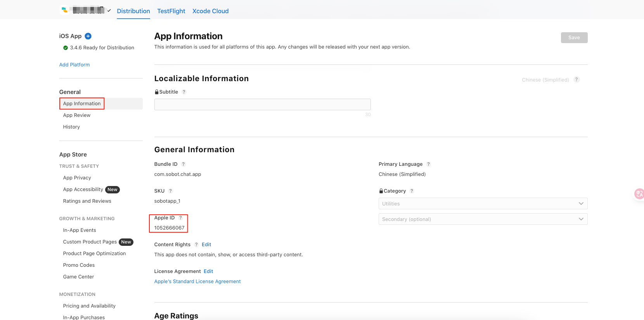Select App Review in the sidebar

pos(77,115)
